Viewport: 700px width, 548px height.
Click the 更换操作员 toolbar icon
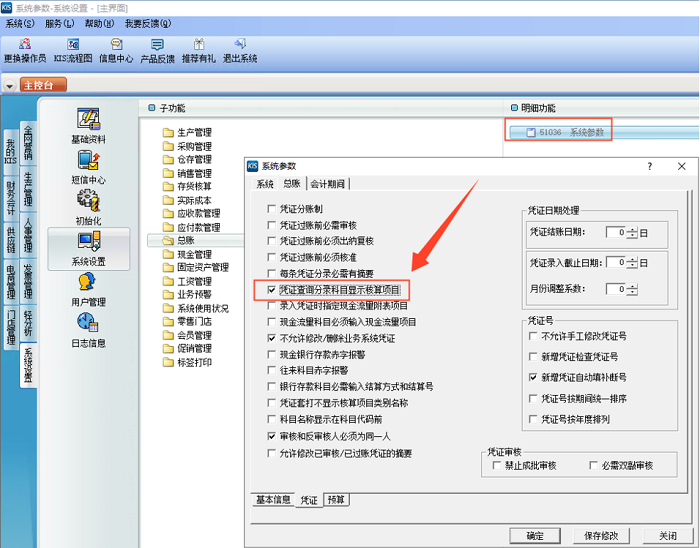(25, 44)
